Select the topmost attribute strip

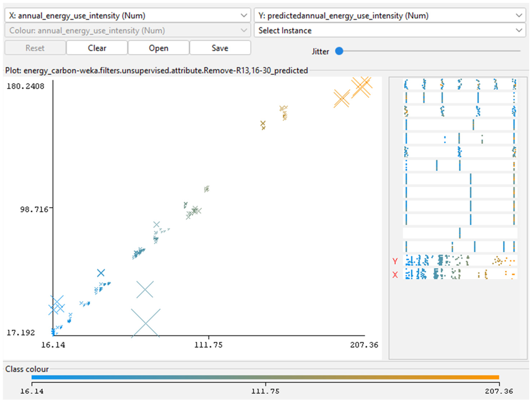tap(460, 84)
